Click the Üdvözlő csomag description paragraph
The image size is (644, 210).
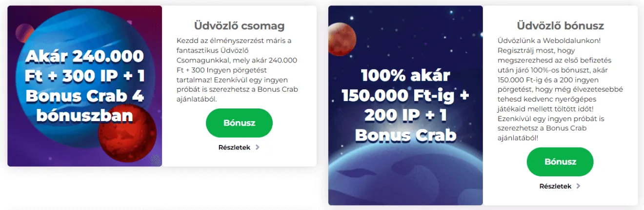pos(239,69)
